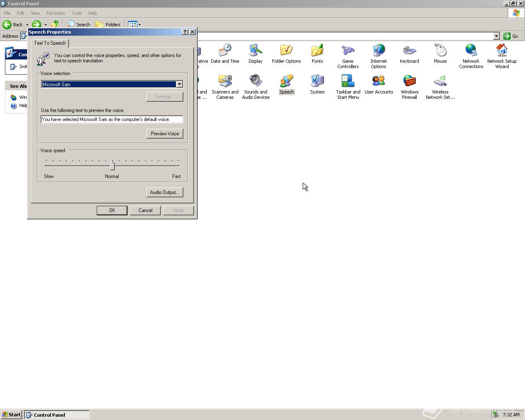Click the Search toolbar button

pos(79,25)
